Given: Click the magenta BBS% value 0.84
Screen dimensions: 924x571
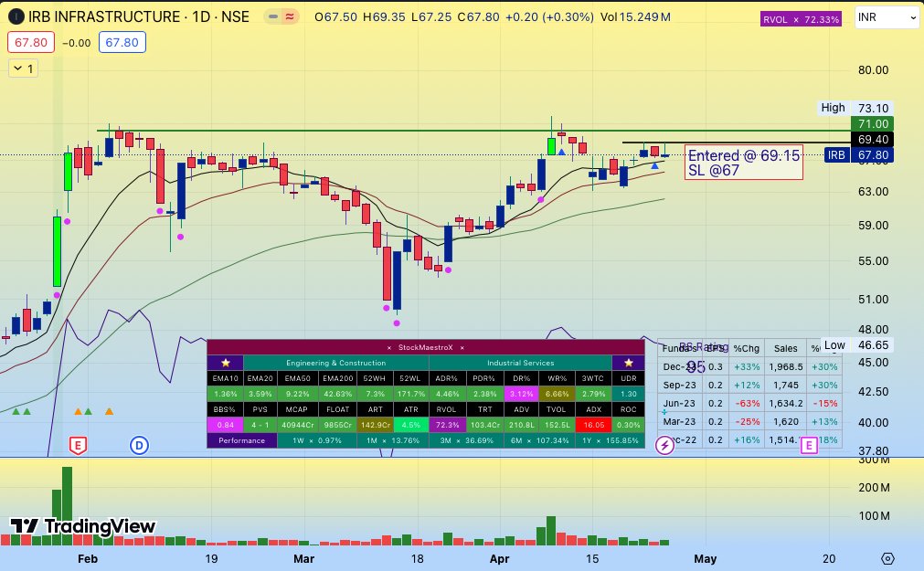Looking at the screenshot, I should [225, 425].
